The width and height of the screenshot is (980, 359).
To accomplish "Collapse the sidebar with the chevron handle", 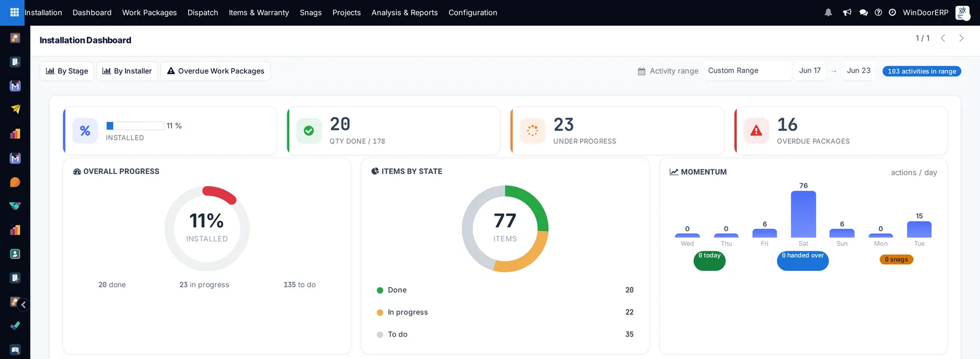I will coord(23,304).
